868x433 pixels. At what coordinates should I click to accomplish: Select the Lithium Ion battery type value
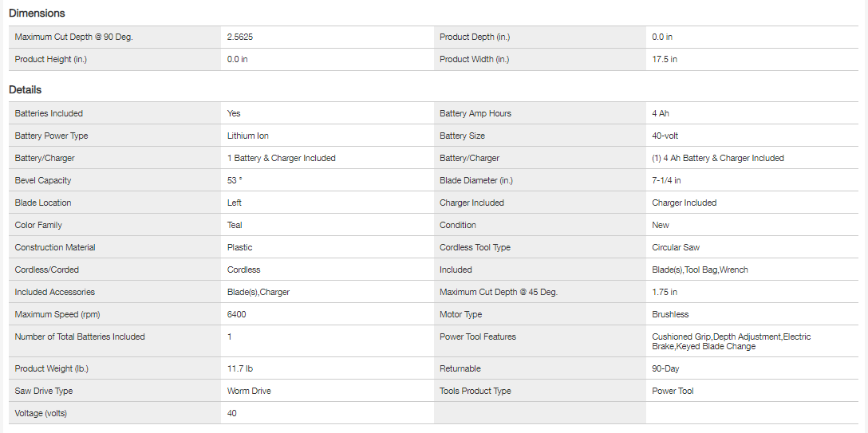pyautogui.click(x=248, y=136)
